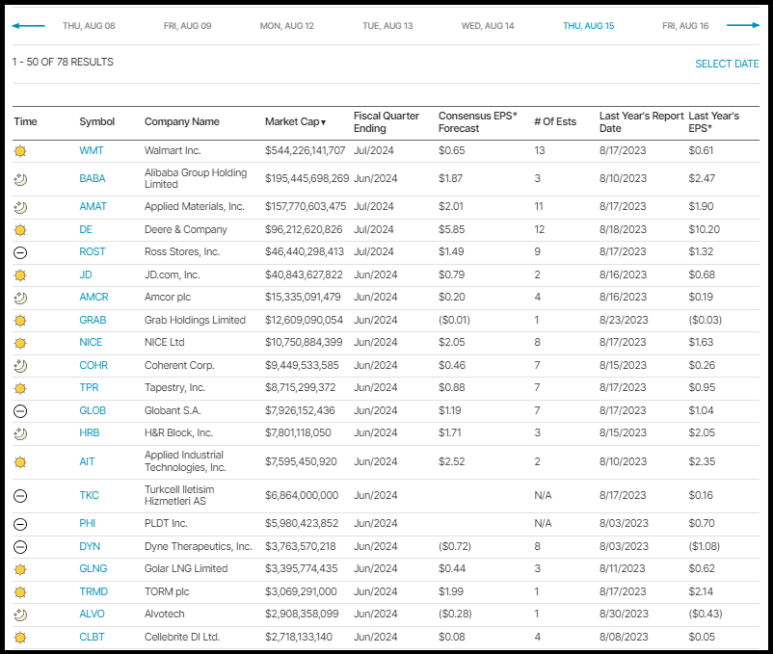The height and width of the screenshot is (654, 773).
Task: Open the AMCR symbol link
Action: (94, 297)
